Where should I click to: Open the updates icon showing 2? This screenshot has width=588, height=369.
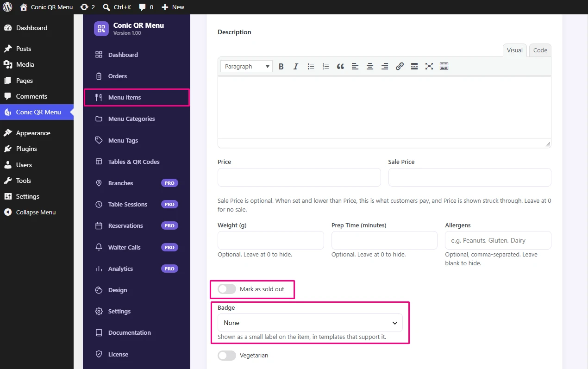87,7
